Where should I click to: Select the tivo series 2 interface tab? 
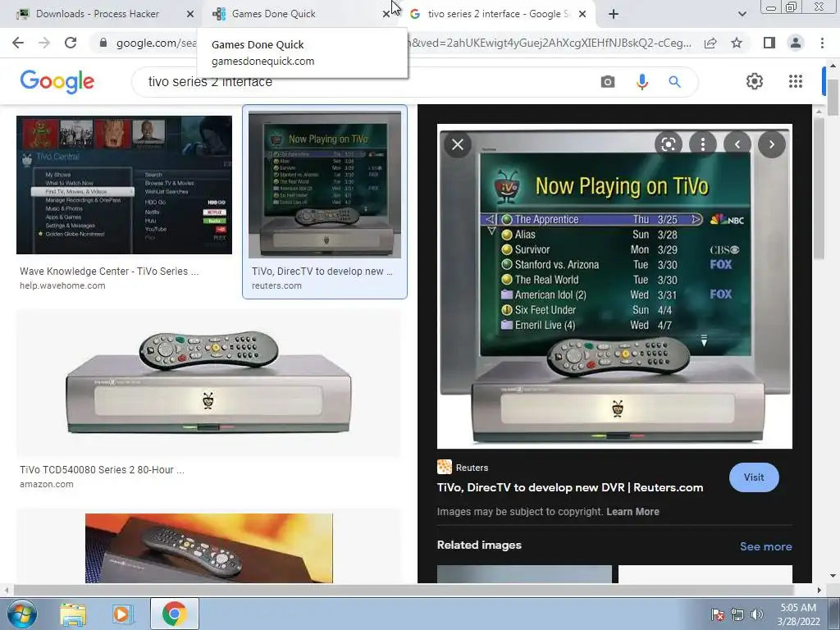click(x=498, y=14)
